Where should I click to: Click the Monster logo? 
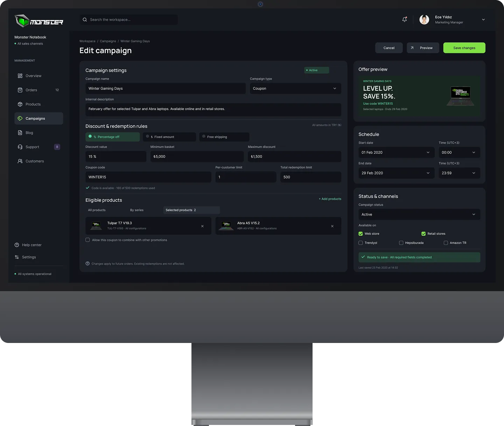pos(39,21)
